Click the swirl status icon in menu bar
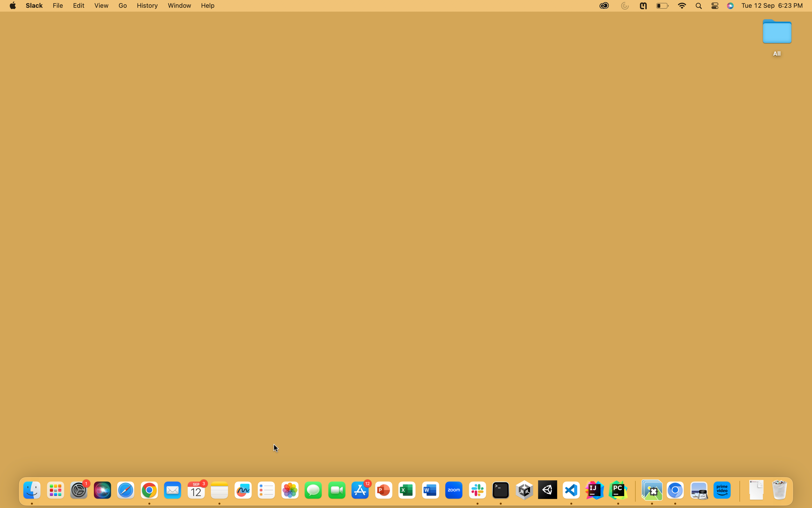The width and height of the screenshot is (812, 508). (x=624, y=6)
